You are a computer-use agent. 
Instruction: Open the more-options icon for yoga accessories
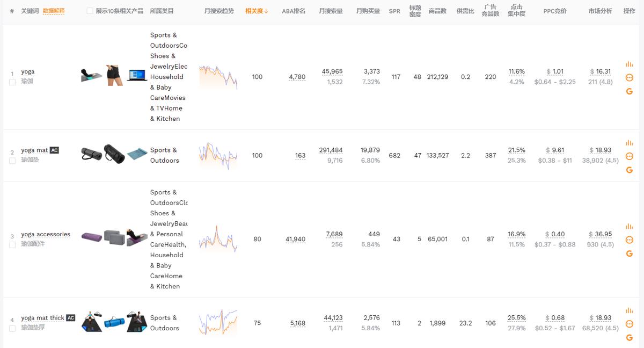630,240
